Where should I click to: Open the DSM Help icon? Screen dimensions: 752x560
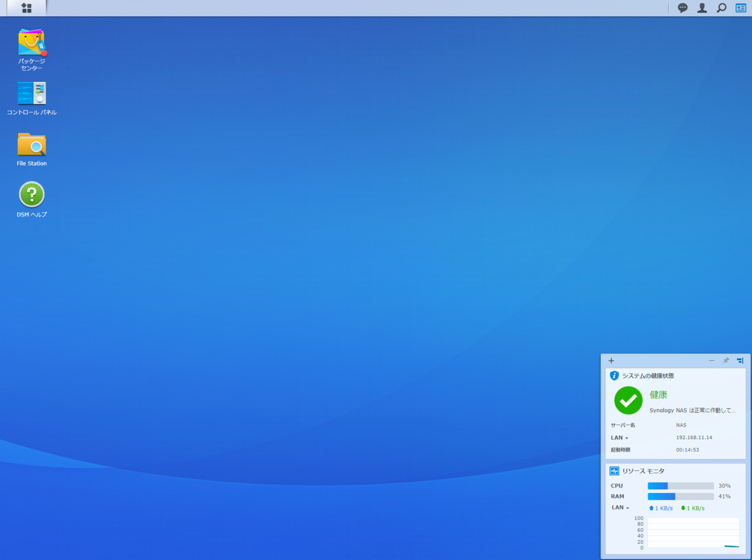pyautogui.click(x=32, y=194)
